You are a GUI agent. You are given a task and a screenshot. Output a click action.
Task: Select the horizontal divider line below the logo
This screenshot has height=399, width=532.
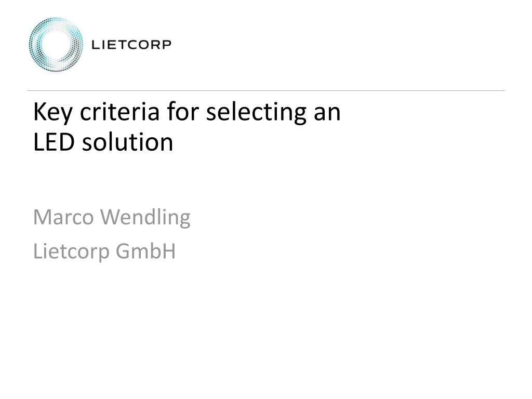coord(266,90)
